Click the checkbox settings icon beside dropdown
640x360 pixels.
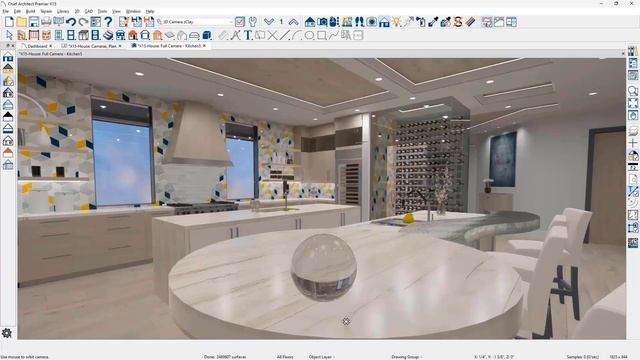click(240, 22)
